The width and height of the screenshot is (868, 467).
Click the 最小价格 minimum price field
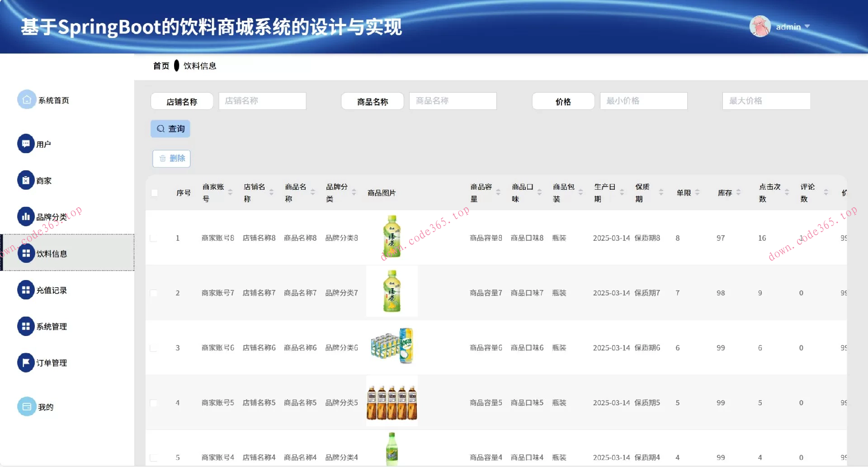point(643,101)
